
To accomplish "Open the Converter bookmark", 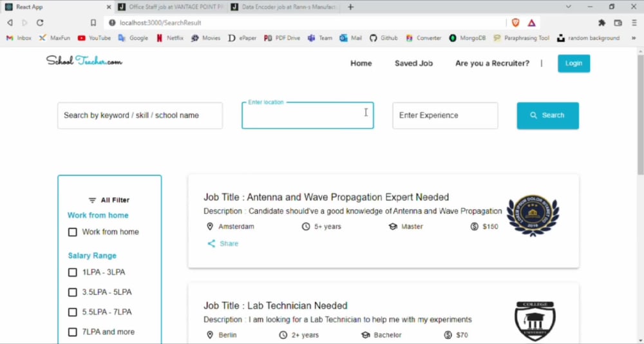I will [x=424, y=38].
